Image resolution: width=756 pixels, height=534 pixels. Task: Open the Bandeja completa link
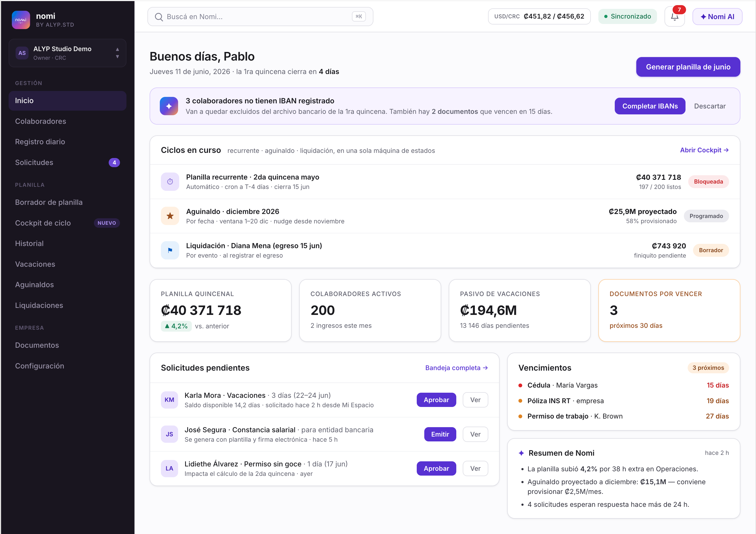click(456, 368)
